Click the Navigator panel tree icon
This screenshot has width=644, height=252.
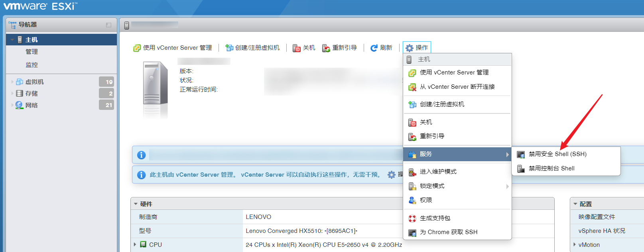click(12, 25)
